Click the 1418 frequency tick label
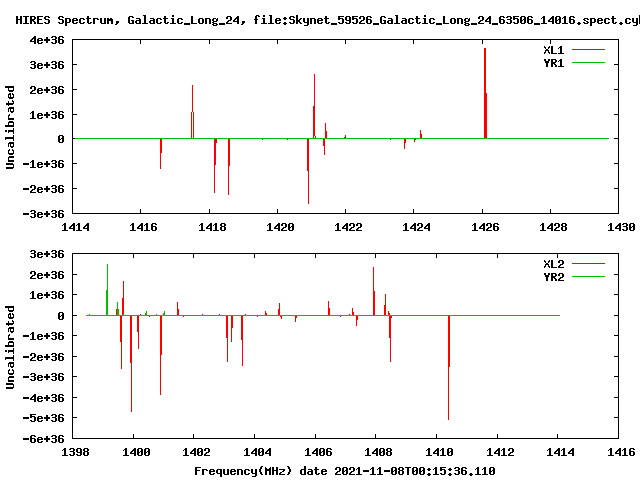640x480 pixels. coord(212,227)
